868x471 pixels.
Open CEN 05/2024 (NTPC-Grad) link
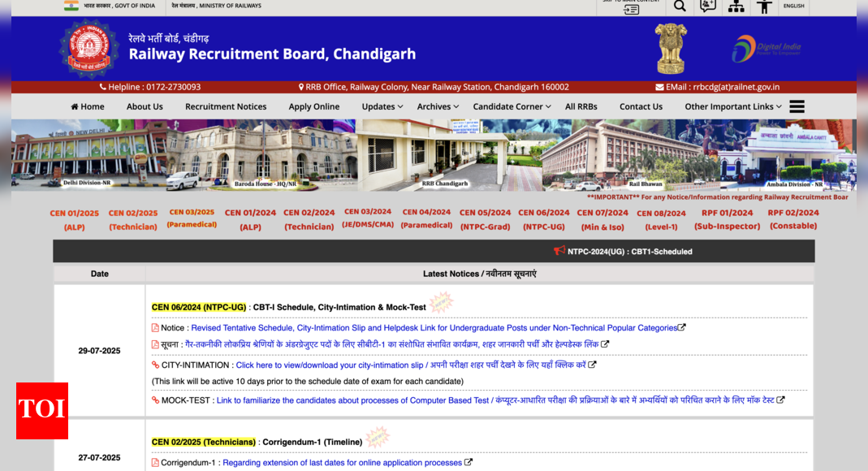point(485,219)
